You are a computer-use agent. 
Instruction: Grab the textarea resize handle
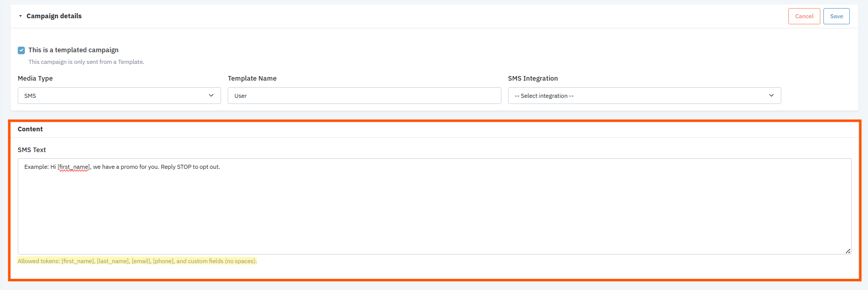click(848, 251)
